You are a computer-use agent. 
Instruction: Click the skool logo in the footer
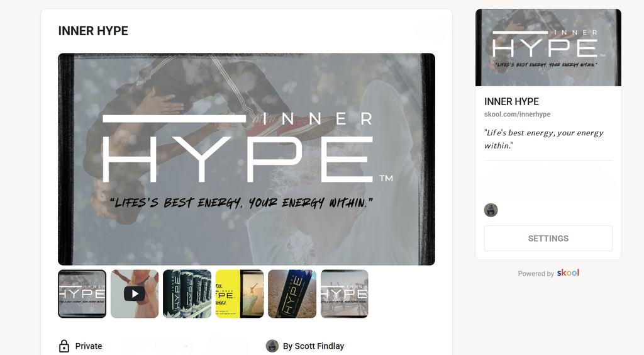click(568, 273)
